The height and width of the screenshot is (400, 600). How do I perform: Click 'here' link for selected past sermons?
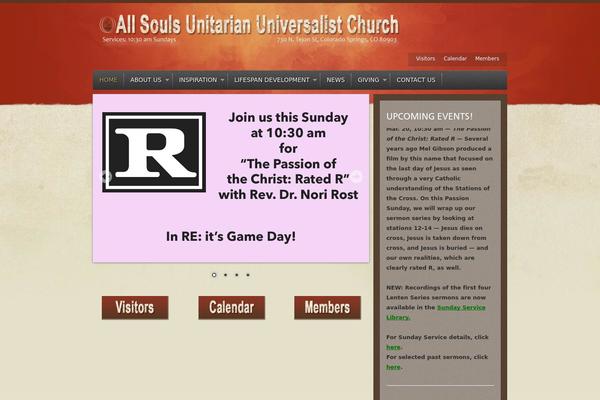[393, 367]
